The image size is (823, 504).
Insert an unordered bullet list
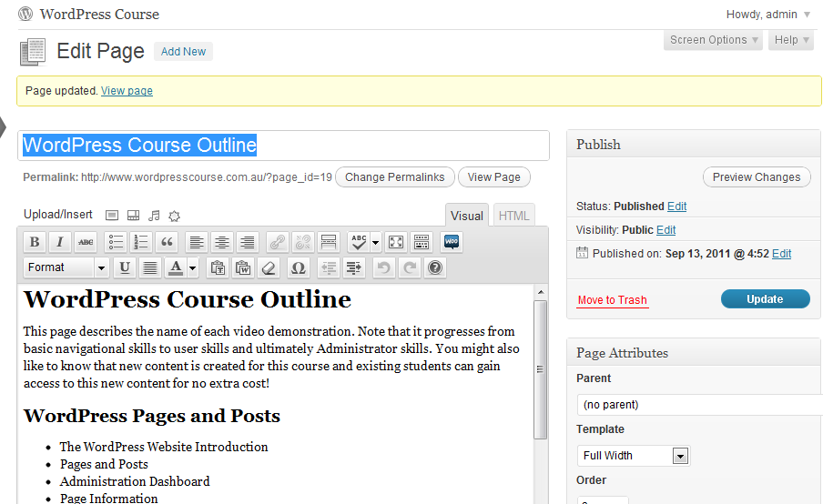116,242
